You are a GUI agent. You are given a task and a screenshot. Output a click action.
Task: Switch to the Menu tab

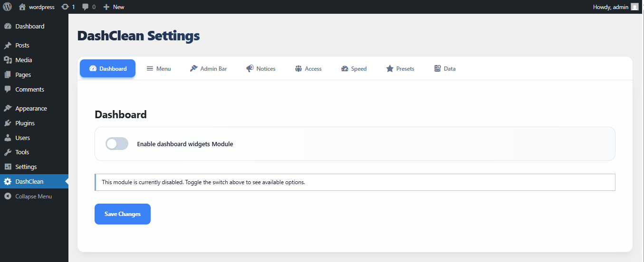pos(158,69)
